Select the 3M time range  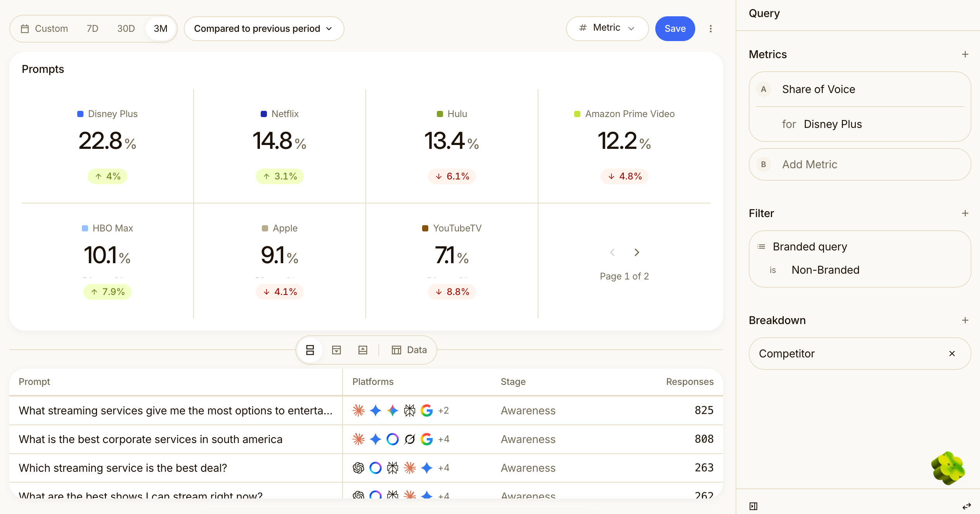click(x=161, y=29)
